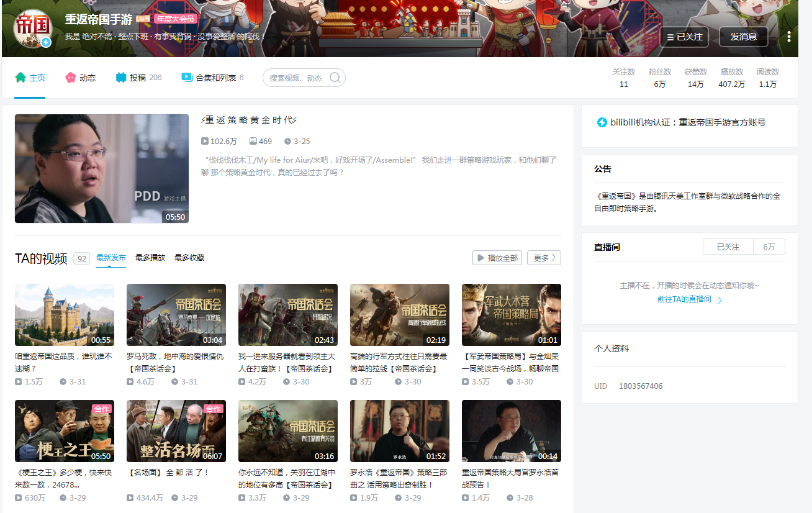
Task: Open the 02:19 高端行军 video thumbnail
Action: pos(400,315)
